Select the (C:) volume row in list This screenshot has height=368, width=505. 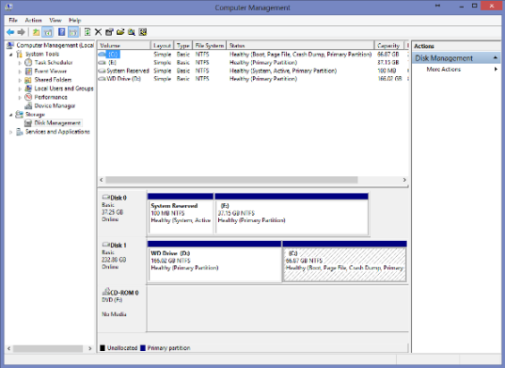[x=252, y=54]
